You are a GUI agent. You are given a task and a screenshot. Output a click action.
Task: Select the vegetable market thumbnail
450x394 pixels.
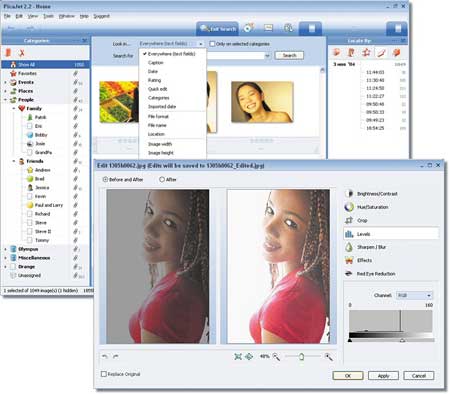pyautogui.click(x=119, y=102)
